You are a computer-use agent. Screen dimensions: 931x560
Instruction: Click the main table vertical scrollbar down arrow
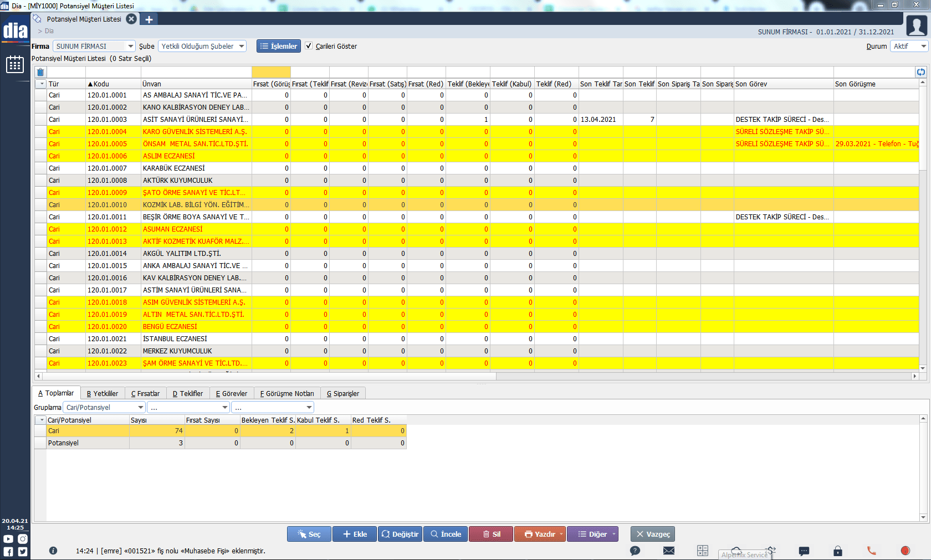[923, 368]
